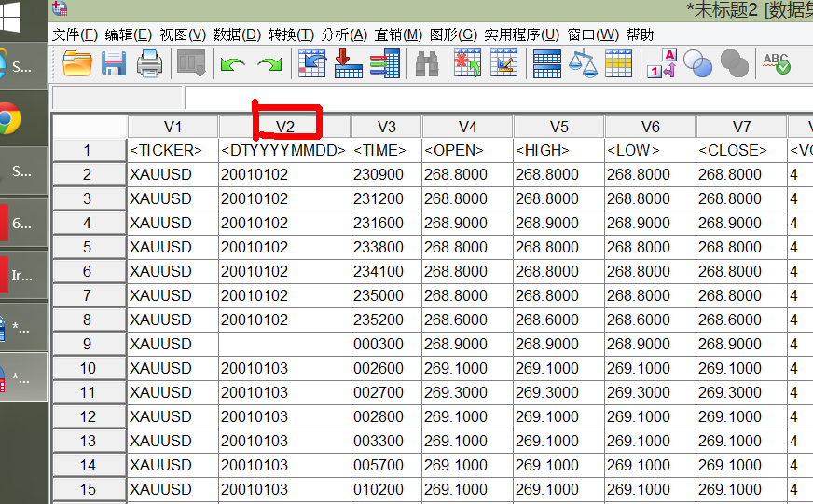
Task: Click the <TIME> cell in row 1
Action: tap(387, 150)
